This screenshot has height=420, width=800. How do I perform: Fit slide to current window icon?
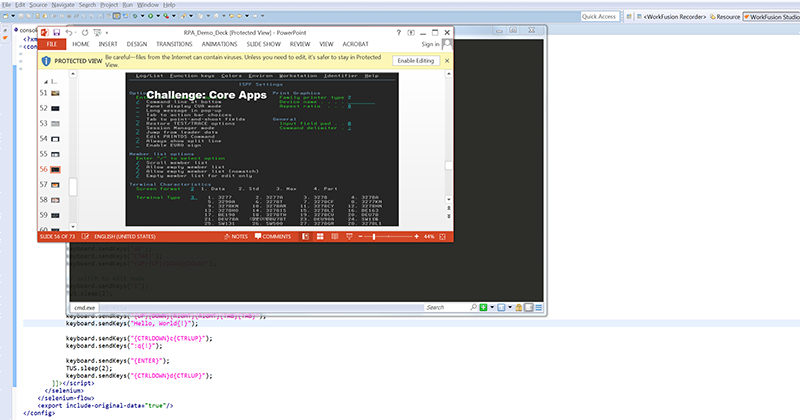pos(442,236)
